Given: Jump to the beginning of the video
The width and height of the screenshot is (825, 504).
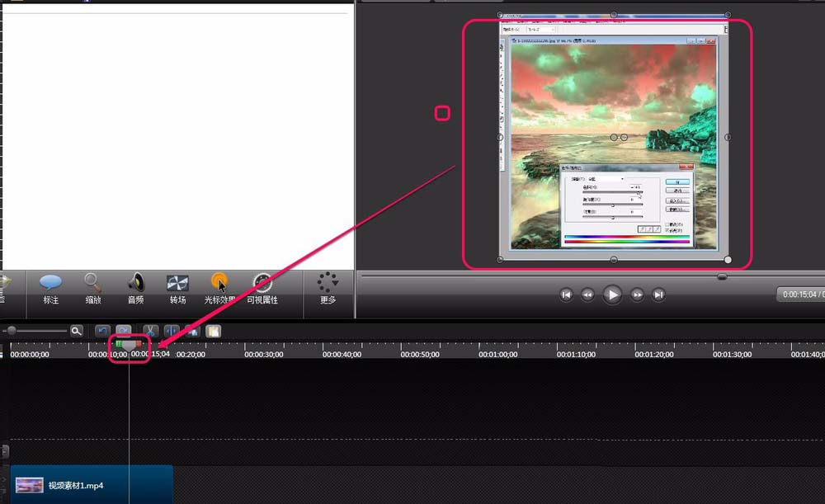Looking at the screenshot, I should [567, 294].
